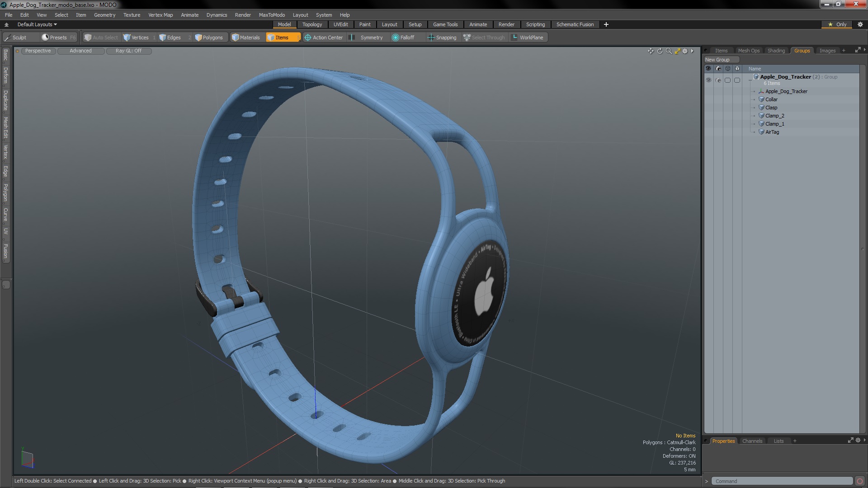Click the render camera column header
This screenshot has width=868, height=488.
click(x=718, y=69)
